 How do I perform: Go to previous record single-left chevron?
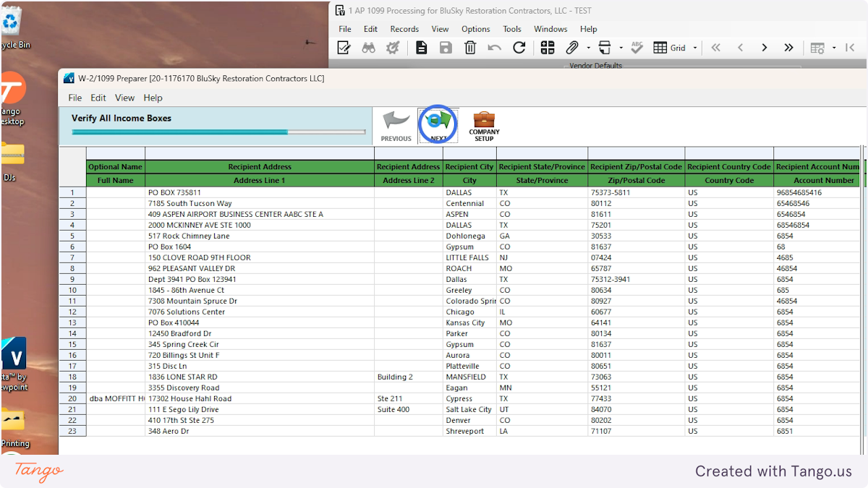(740, 48)
